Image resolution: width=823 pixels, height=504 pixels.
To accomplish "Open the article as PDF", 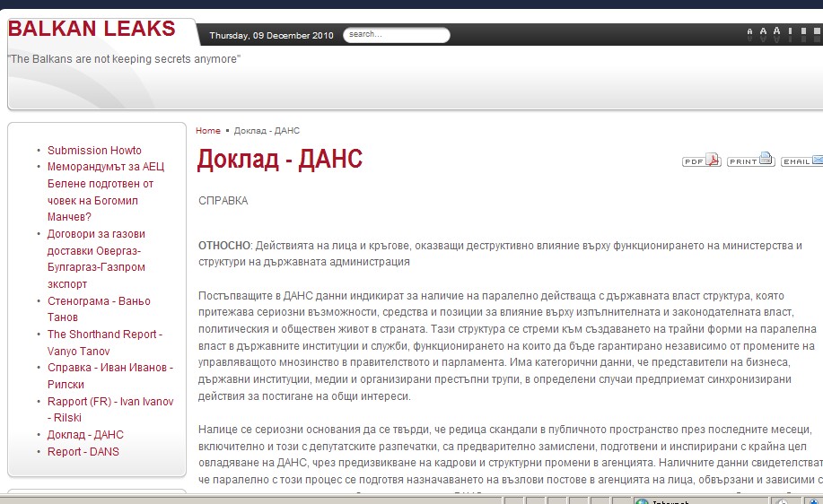I will pos(701,161).
